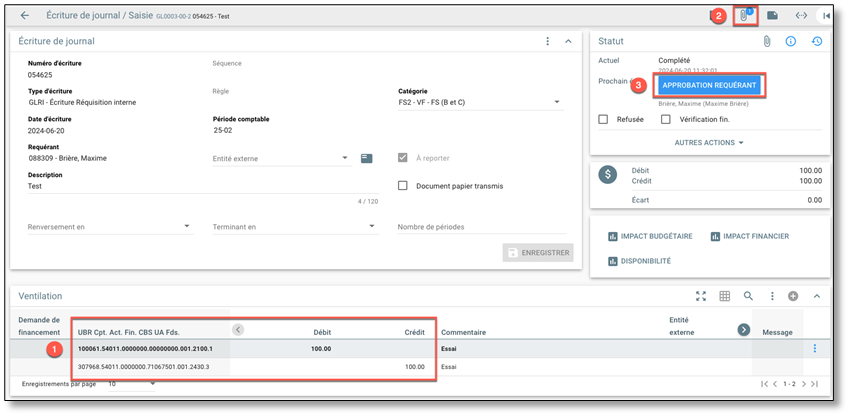Add a new Ventilation line with plus icon
This screenshot has width=850, height=417.
coord(793,296)
